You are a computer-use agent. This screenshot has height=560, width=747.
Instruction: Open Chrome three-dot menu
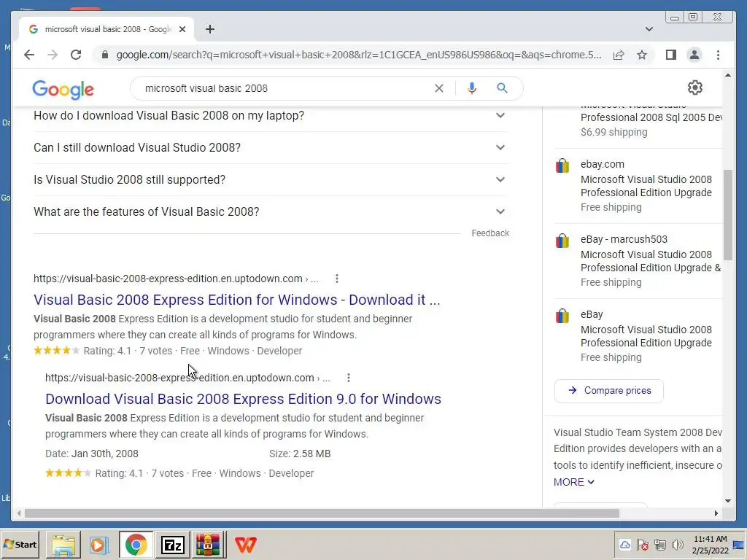point(718,55)
